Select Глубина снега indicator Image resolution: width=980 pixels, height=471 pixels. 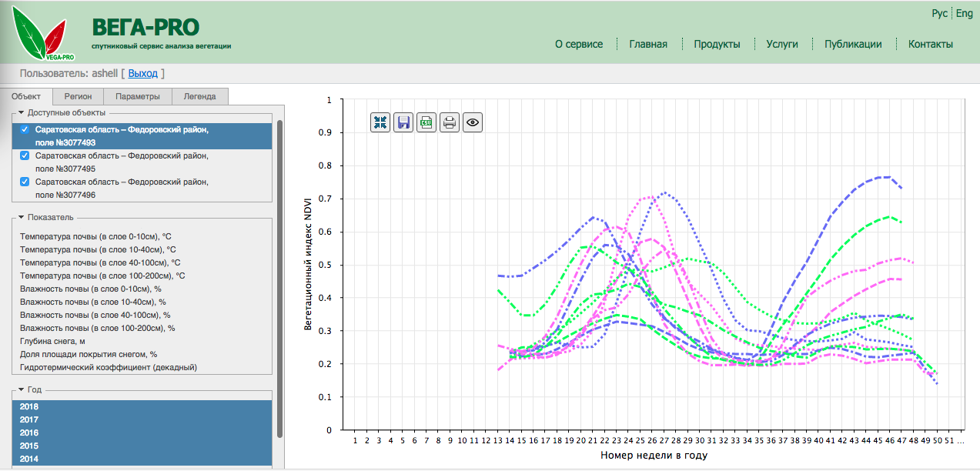click(x=52, y=341)
